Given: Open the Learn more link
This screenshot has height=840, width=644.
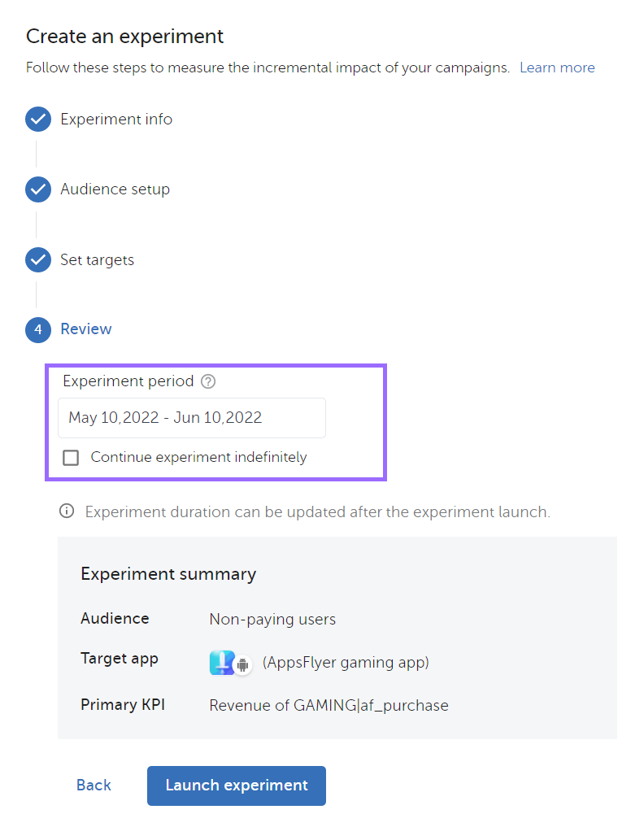Looking at the screenshot, I should [557, 67].
